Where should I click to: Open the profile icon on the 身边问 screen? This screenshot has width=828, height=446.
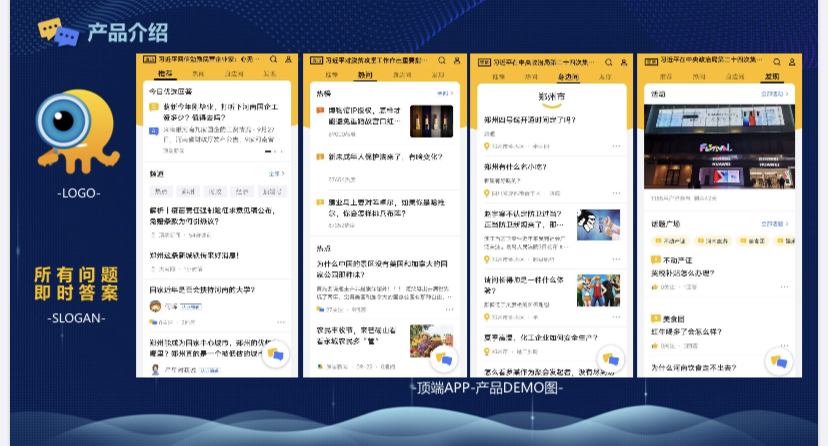[624, 62]
